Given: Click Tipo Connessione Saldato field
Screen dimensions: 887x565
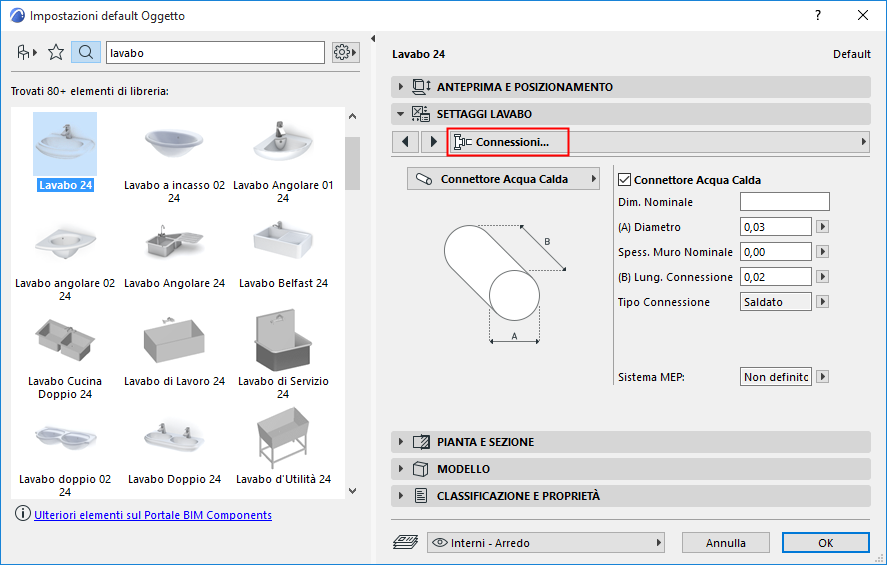Looking at the screenshot, I should pyautogui.click(x=776, y=301).
